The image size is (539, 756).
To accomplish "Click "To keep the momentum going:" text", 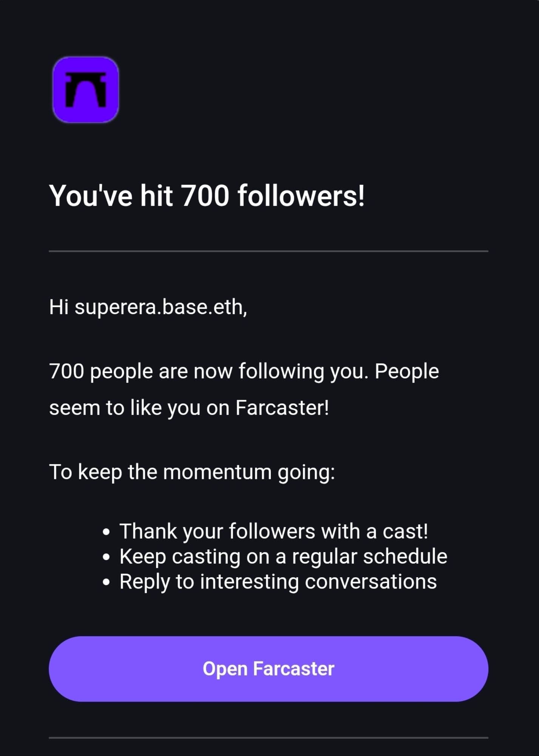I will [192, 472].
